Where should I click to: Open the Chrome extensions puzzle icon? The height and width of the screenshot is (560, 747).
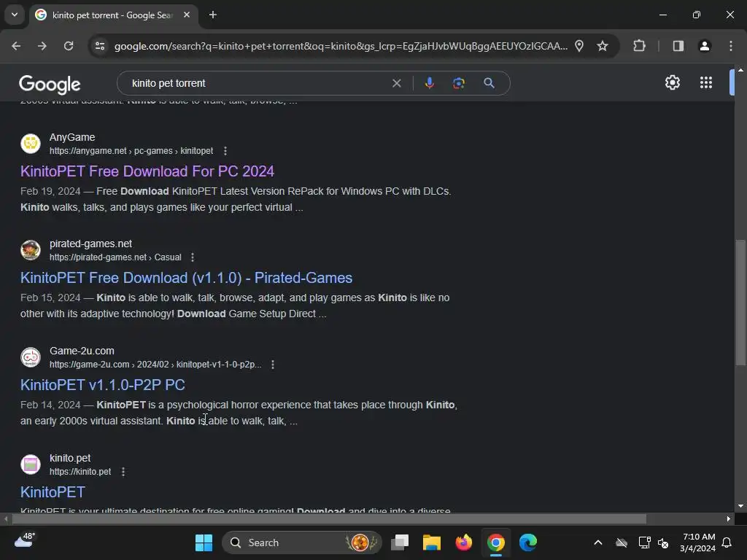639,46
